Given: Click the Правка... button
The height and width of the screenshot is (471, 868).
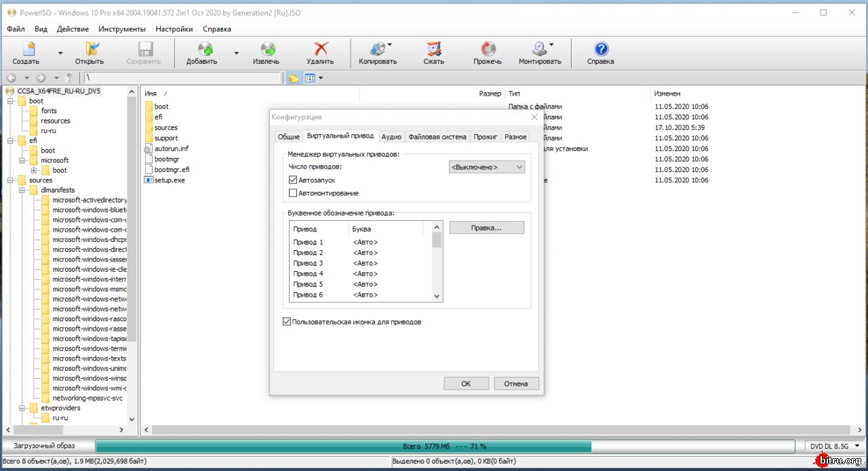Looking at the screenshot, I should (486, 228).
